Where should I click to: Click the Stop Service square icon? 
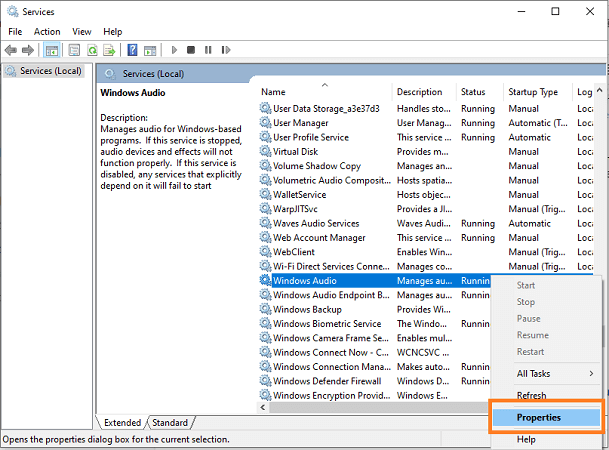tap(191, 50)
